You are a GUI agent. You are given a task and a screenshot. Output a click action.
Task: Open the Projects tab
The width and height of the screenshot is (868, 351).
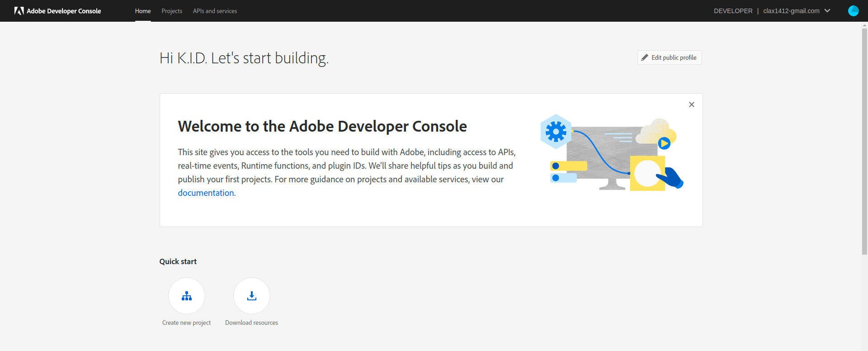click(172, 11)
